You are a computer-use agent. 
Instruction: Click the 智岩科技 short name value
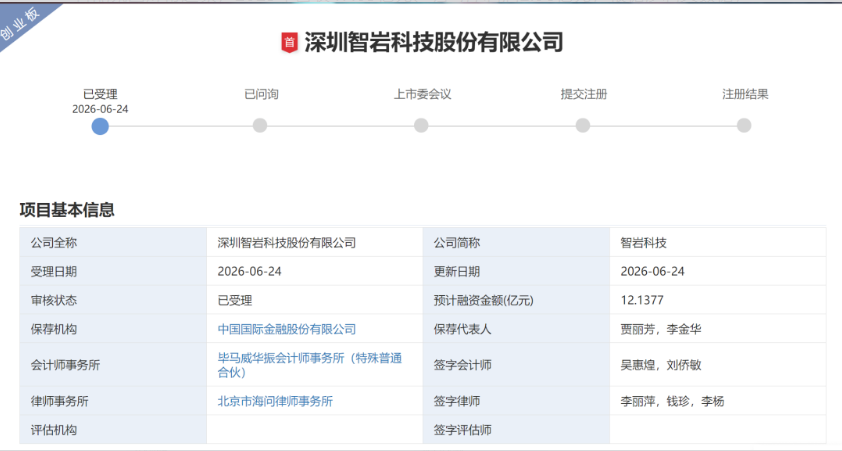(643, 243)
